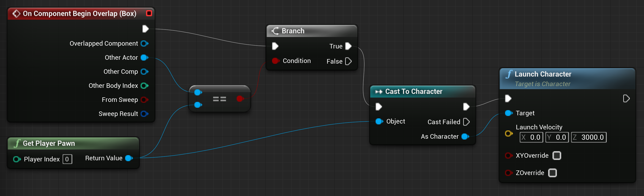Viewport: 644px width, 196px height.
Task: Select the Cast To Character node title
Action: [x=414, y=92]
